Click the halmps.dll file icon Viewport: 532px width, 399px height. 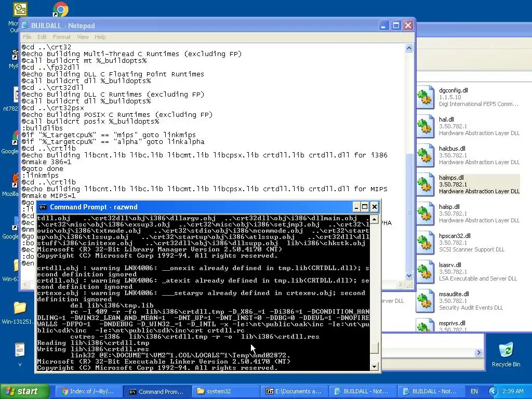click(425, 185)
